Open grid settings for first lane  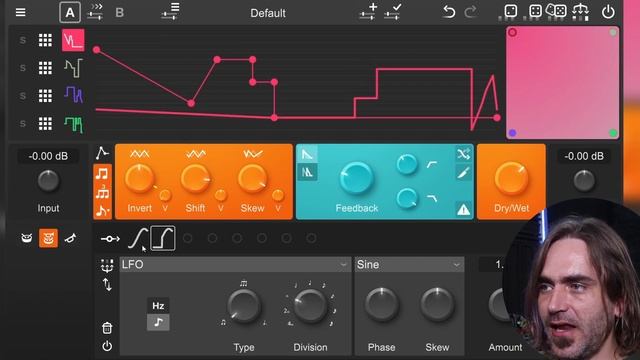pos(45,40)
